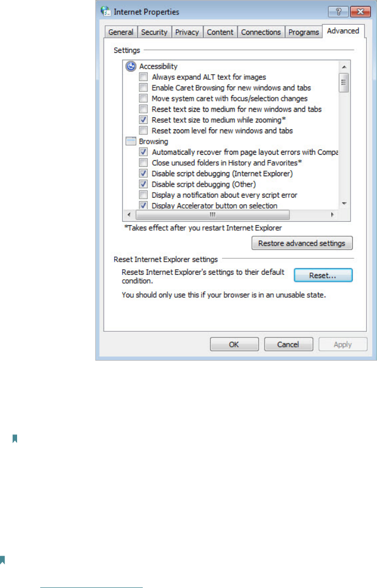The width and height of the screenshot is (377, 588).
Task: Click the Browsing category icon
Action: point(131,141)
